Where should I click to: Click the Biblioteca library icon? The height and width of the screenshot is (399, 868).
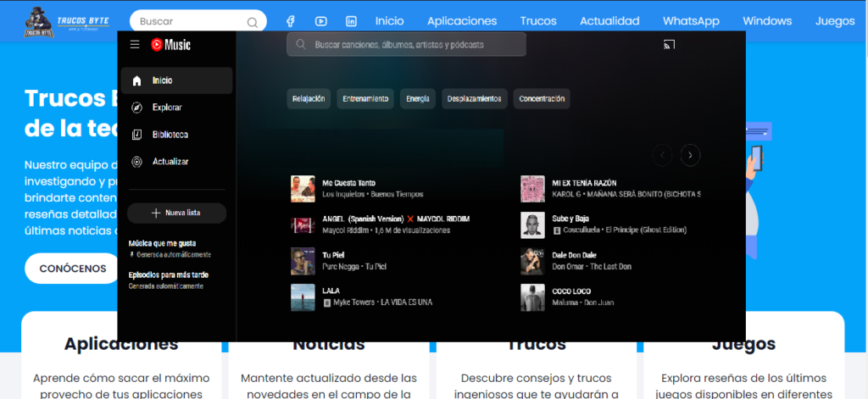click(136, 135)
